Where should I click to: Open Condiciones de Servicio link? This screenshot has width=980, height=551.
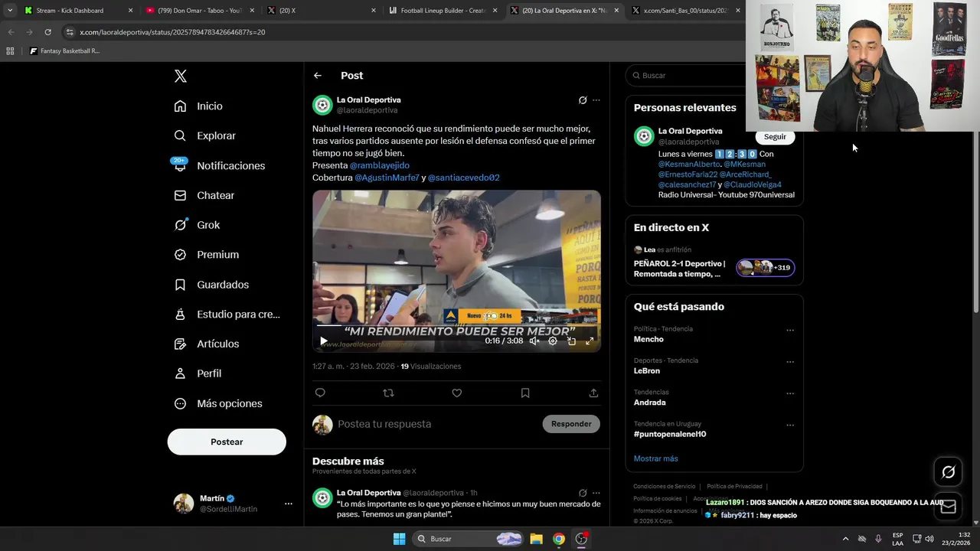click(x=664, y=487)
